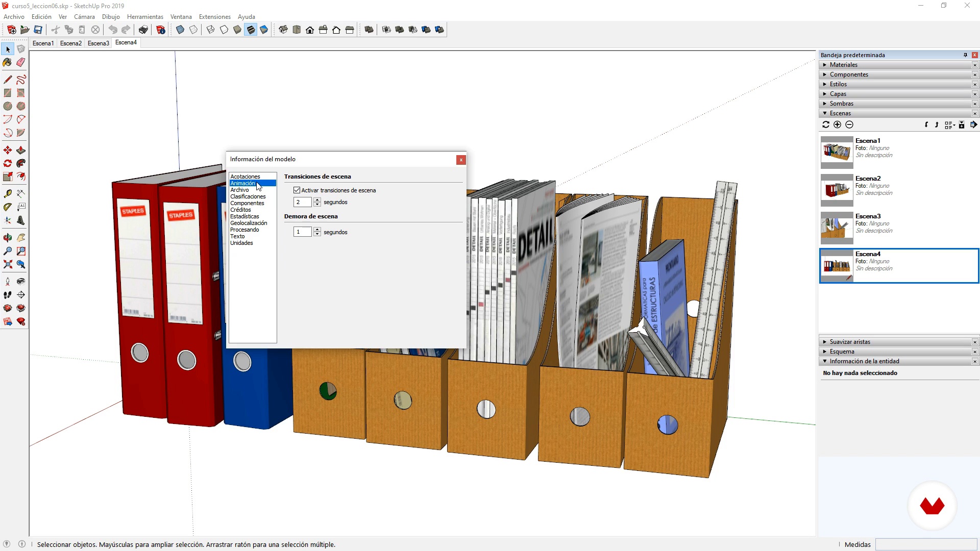Toggle Activar transiciones de escena checkbox
Screen dimensions: 980x551
click(297, 190)
